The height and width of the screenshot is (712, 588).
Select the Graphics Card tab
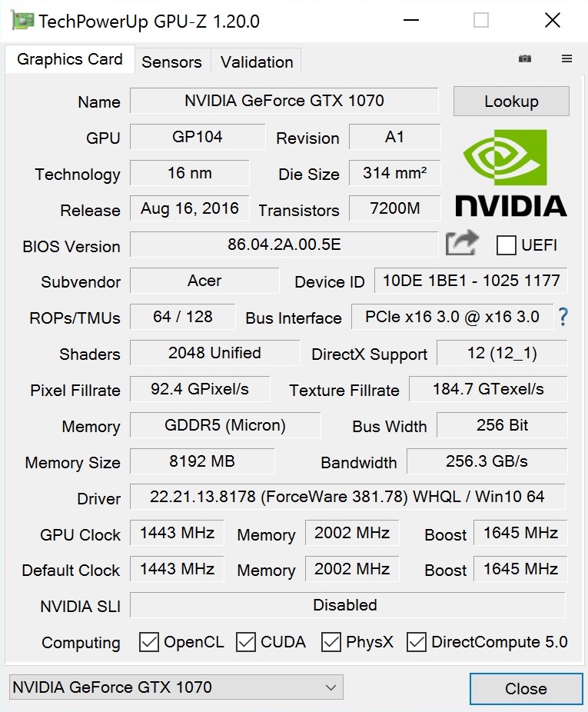(70, 59)
